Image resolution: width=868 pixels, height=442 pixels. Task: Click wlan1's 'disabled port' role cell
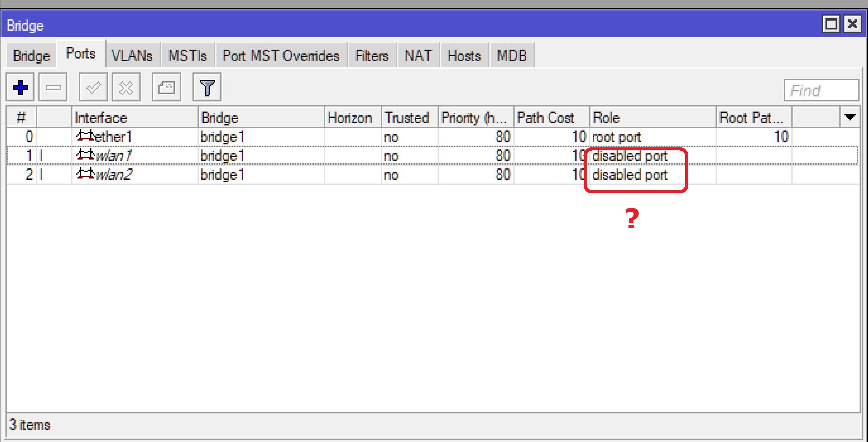(630, 156)
